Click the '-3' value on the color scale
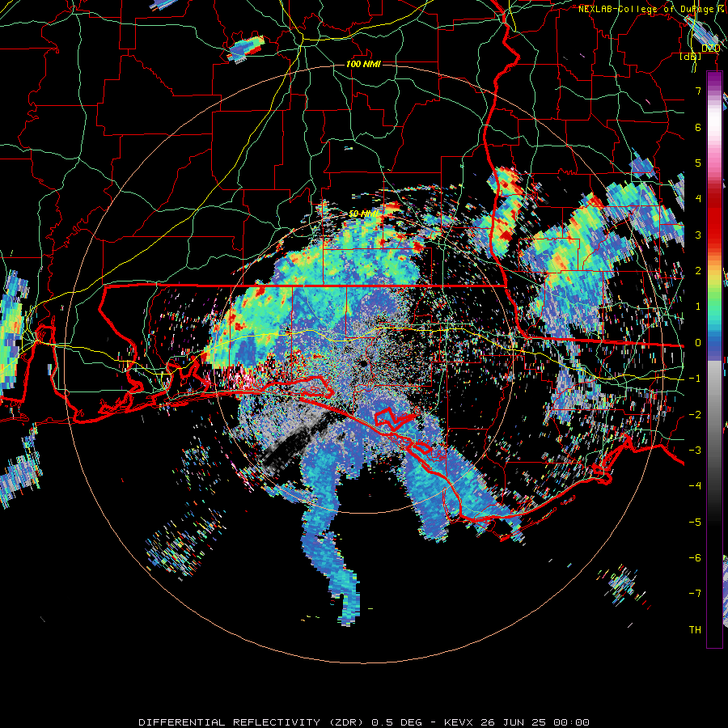The width and height of the screenshot is (728, 728). tap(695, 451)
